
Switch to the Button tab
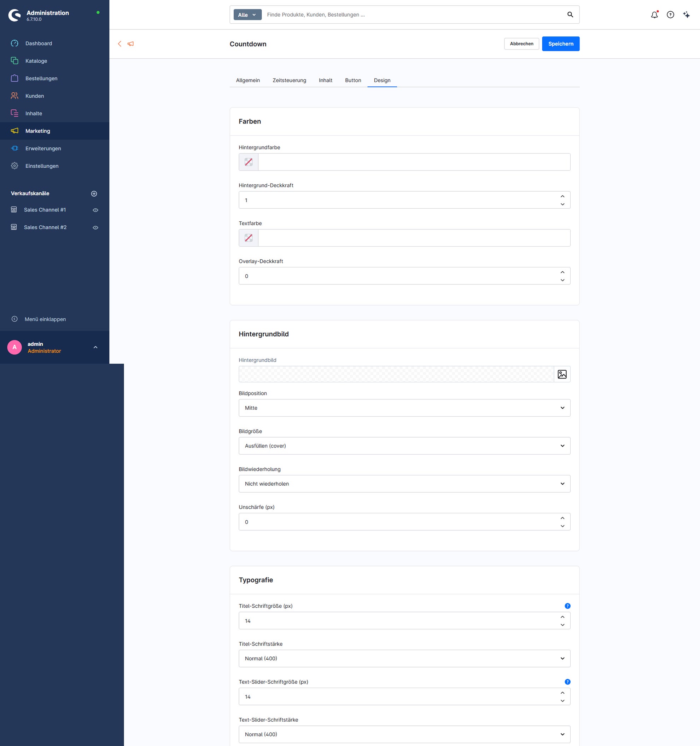(x=353, y=80)
